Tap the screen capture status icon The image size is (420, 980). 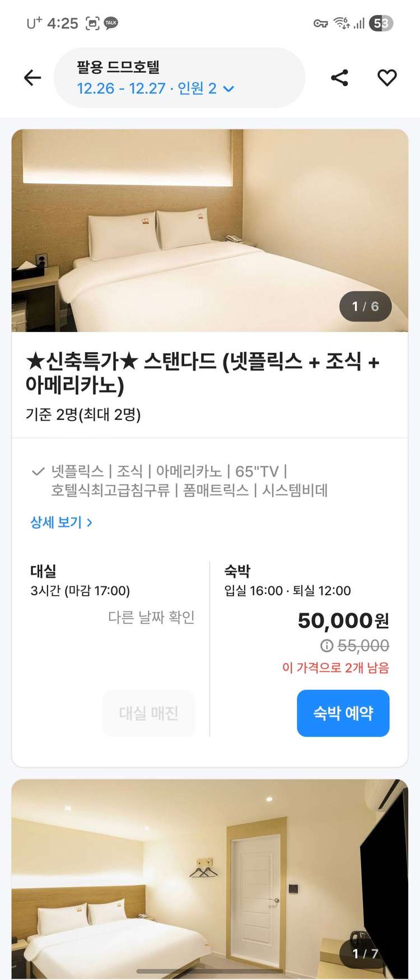tap(92, 23)
